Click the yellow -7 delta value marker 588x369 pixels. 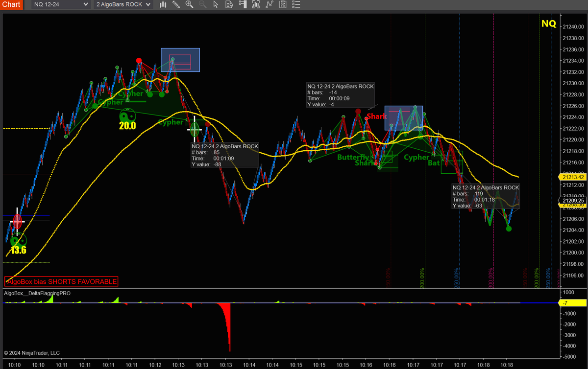[x=572, y=303]
